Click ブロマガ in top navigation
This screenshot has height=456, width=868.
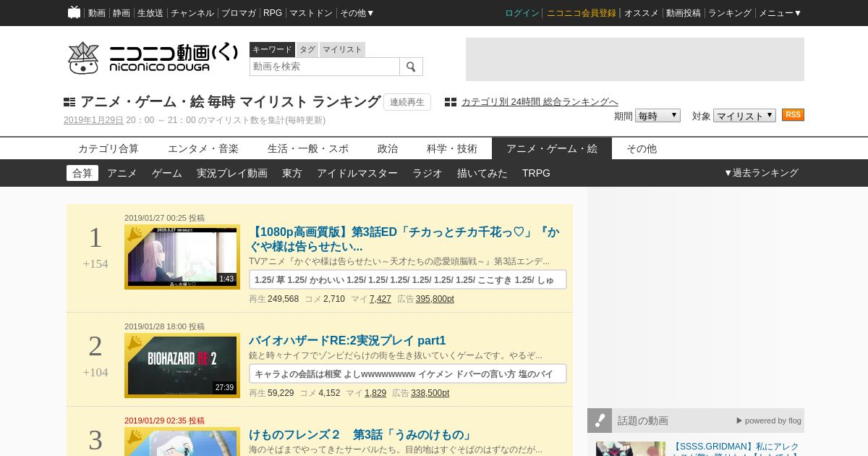(x=239, y=13)
